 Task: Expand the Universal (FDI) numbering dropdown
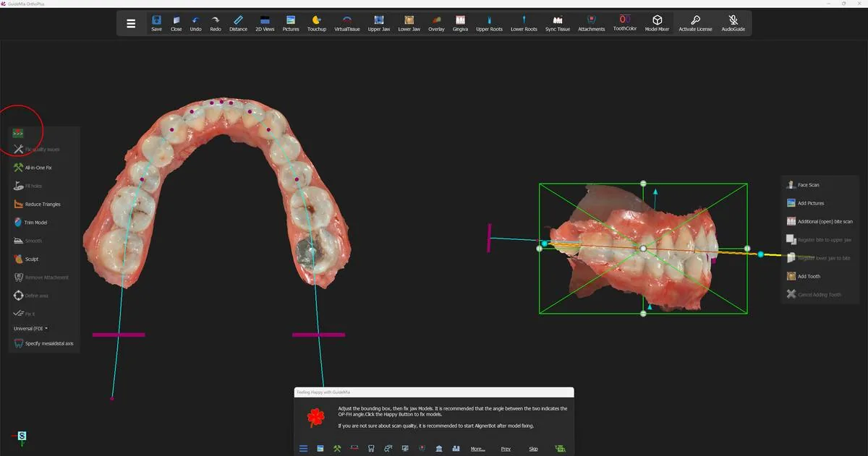[31, 328]
